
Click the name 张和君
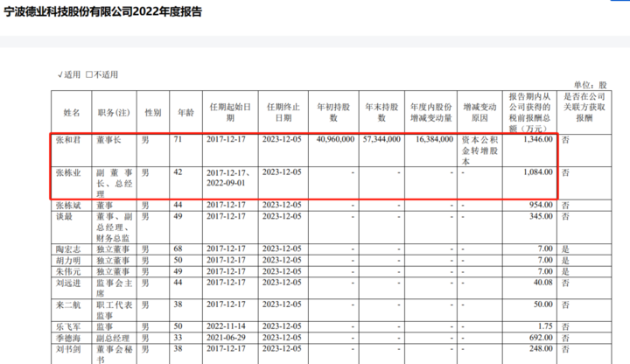68,139
